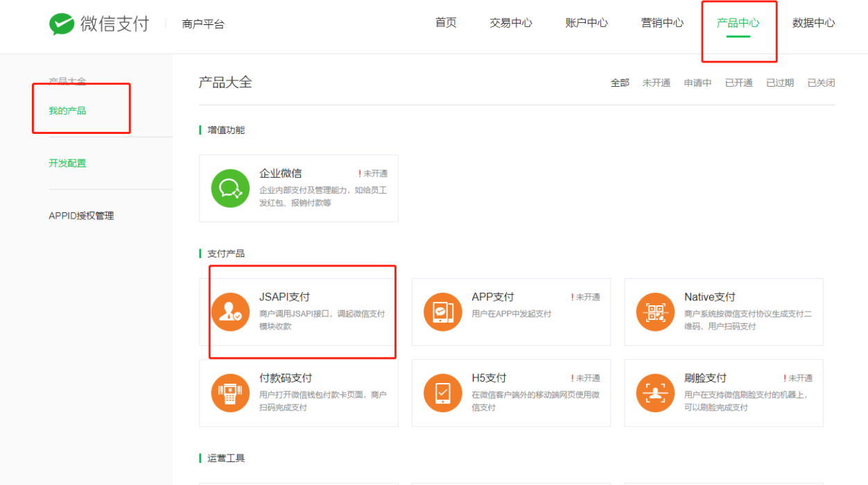868x485 pixels.
Task: Click the Native支付 QR code icon
Action: click(655, 312)
